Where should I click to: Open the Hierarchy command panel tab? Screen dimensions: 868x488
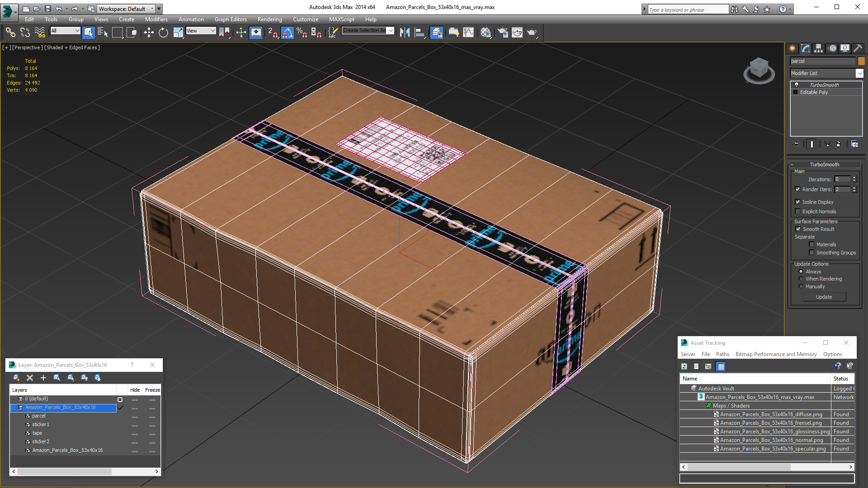(818, 48)
